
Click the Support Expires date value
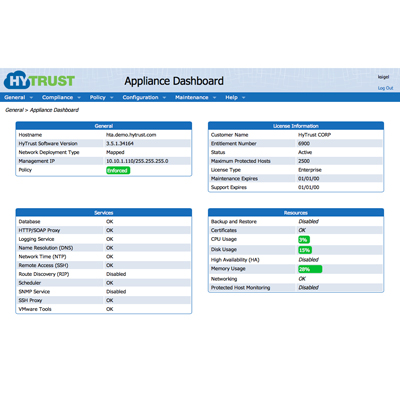(308, 187)
